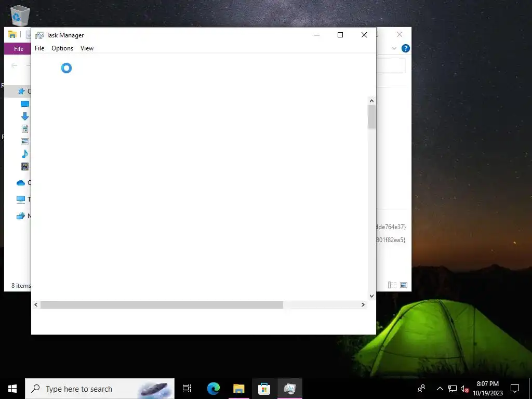Open the View menu in Task Manager
This screenshot has width=532, height=399.
87,48
